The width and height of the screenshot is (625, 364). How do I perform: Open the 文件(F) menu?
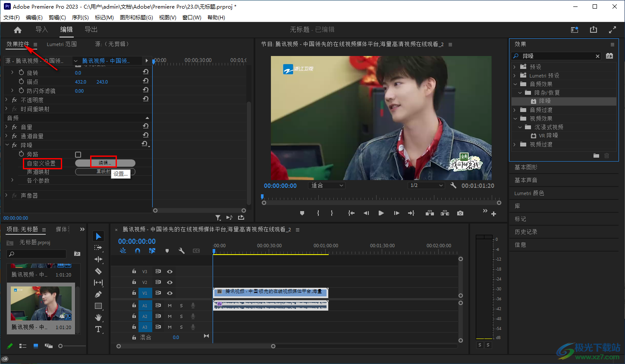coord(12,17)
